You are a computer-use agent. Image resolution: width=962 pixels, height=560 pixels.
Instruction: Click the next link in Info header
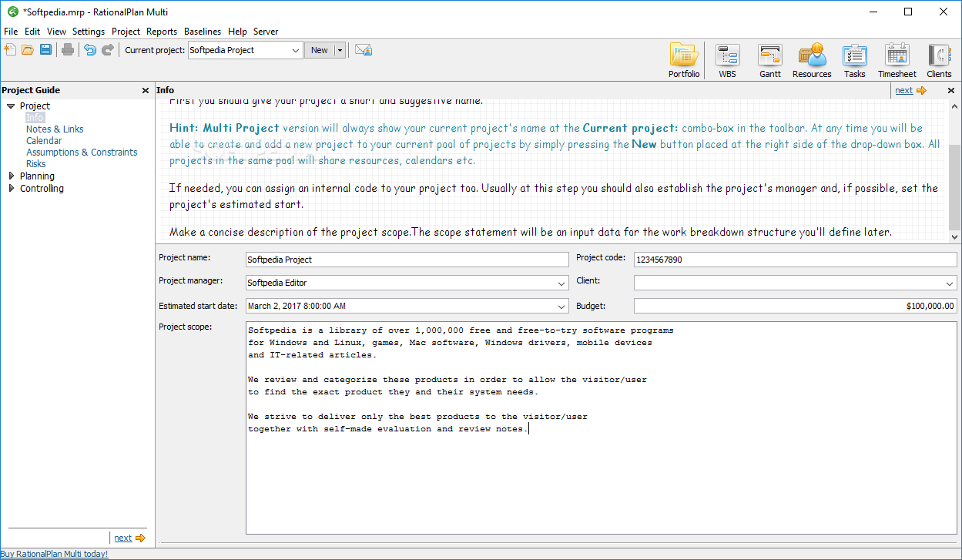[x=903, y=91]
